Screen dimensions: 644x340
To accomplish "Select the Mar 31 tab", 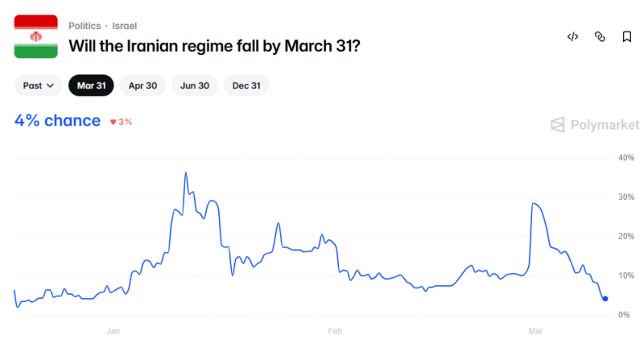I will [91, 85].
